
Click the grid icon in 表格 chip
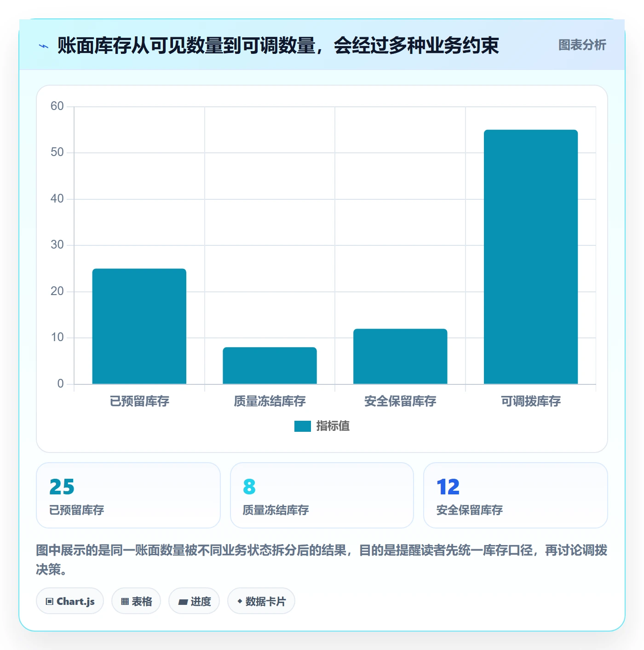pyautogui.click(x=125, y=602)
